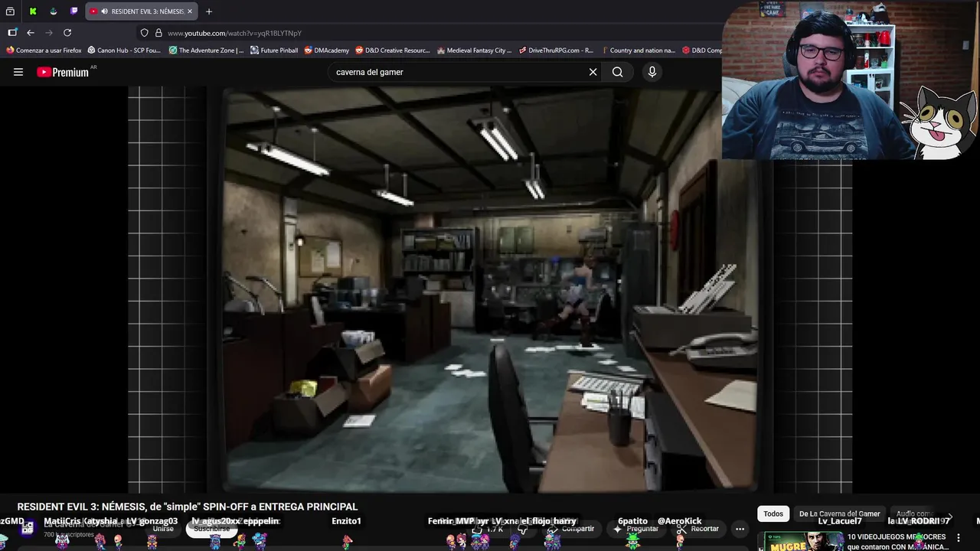The width and height of the screenshot is (980, 551).
Task: Open Comenzar a usar Firefox bookmark
Action: pyautogui.click(x=44, y=51)
